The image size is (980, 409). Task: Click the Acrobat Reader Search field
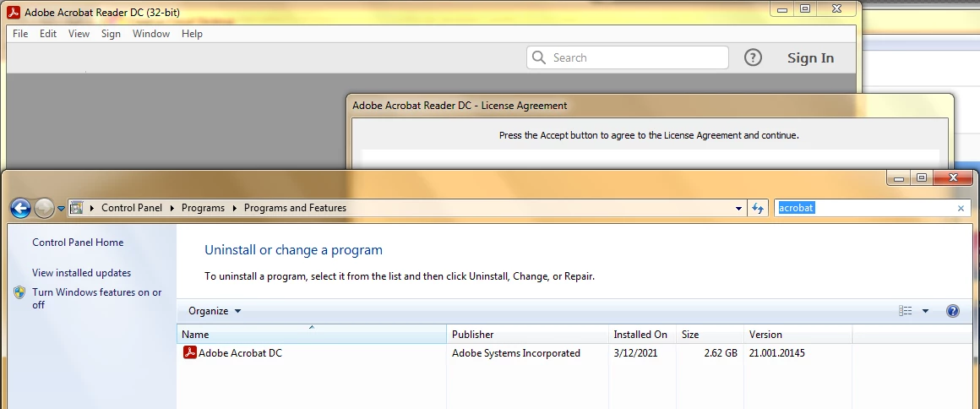tap(628, 57)
